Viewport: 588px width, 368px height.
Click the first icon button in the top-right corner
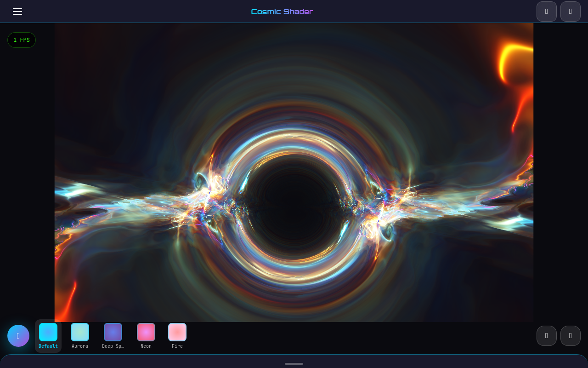[x=547, y=11]
